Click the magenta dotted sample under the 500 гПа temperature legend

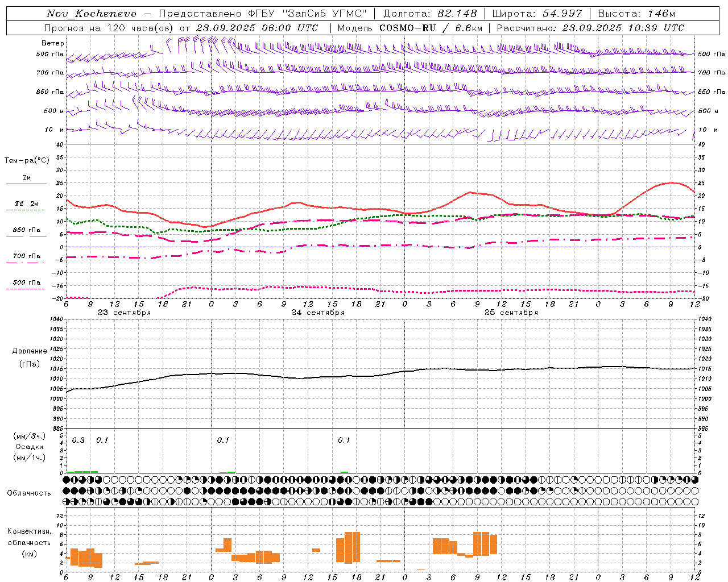pos(26,289)
